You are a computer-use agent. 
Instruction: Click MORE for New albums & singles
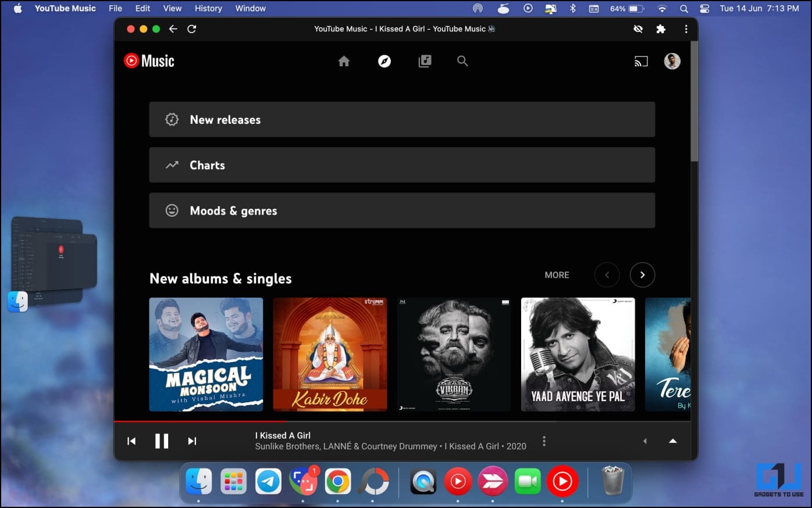[x=557, y=275]
